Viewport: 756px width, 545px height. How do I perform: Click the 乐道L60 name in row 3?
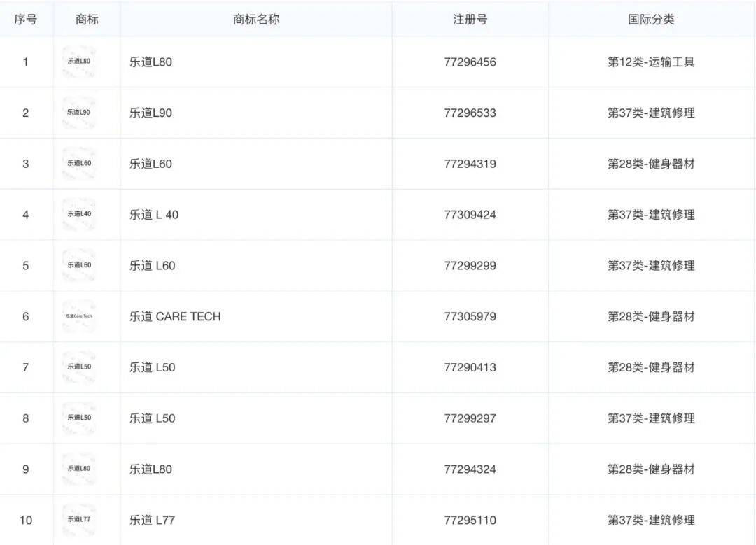tap(150, 164)
